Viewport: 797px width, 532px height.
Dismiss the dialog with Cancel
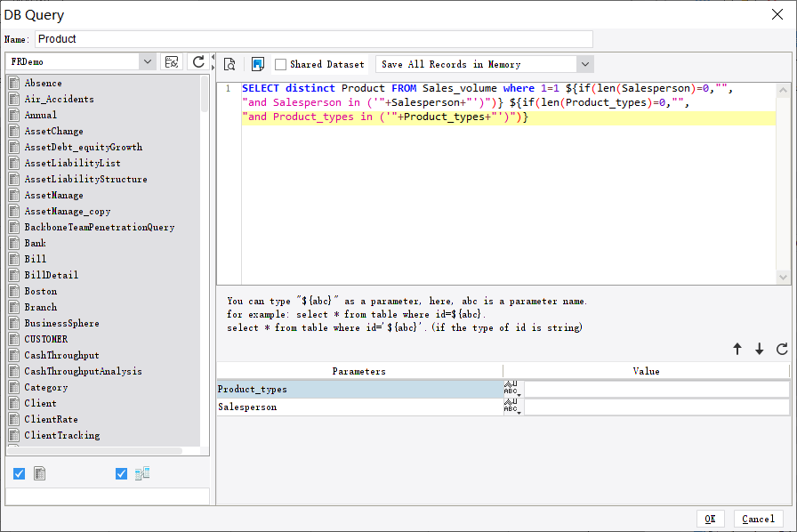click(757, 519)
